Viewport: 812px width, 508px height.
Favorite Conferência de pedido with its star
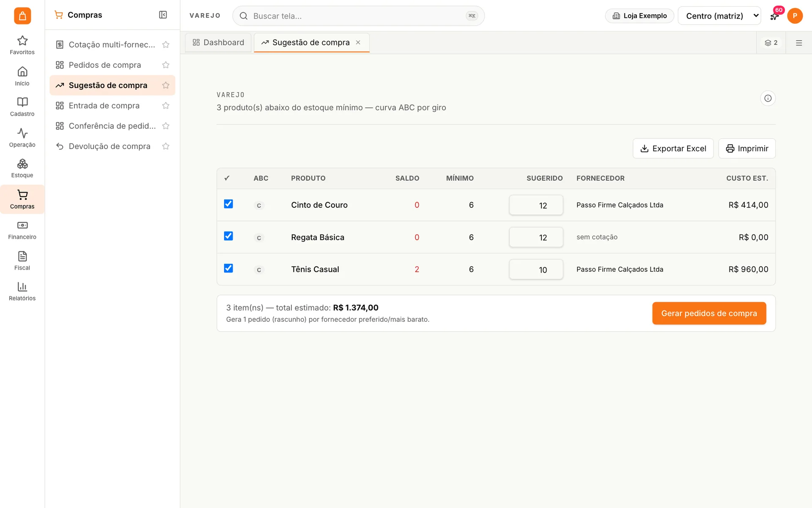166,126
